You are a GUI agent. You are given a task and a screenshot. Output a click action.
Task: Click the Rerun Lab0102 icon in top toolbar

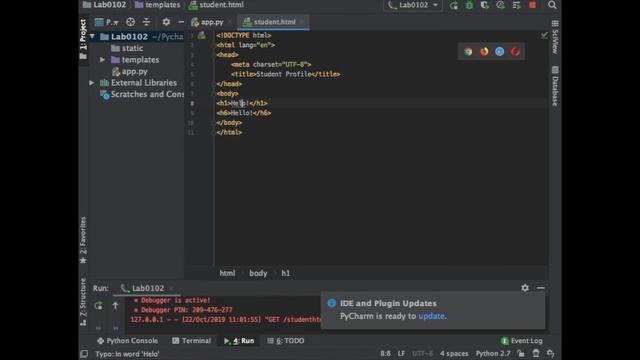[x=453, y=5]
